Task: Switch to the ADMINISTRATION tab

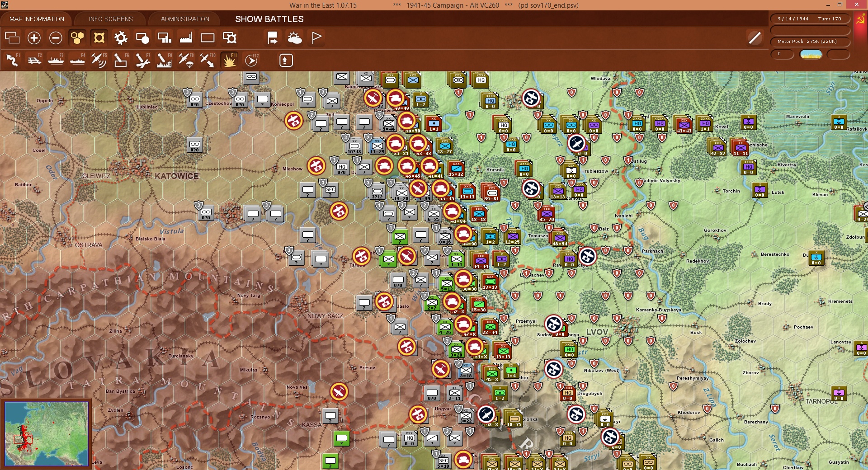Action: pyautogui.click(x=185, y=19)
